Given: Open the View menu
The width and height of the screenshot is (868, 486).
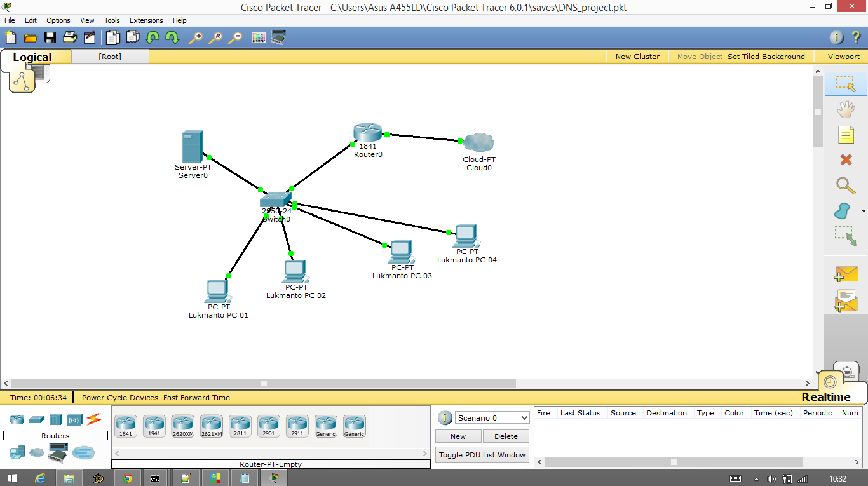Looking at the screenshot, I should pos(87,20).
